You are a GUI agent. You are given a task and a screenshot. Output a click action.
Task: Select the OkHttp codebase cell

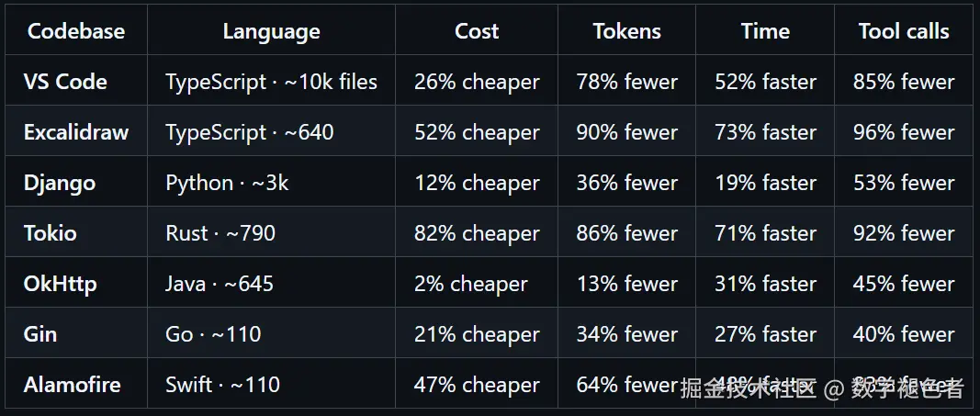click(x=60, y=284)
